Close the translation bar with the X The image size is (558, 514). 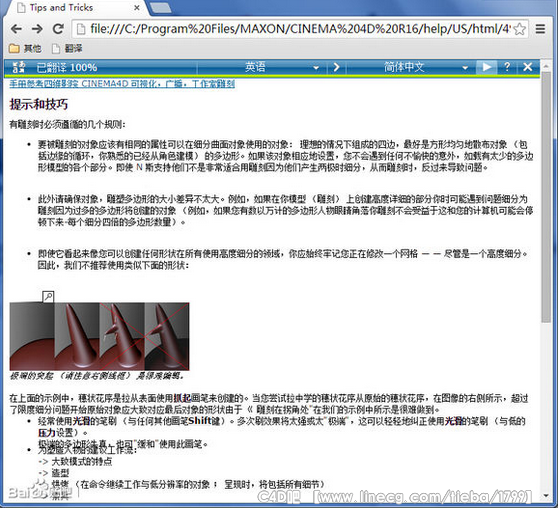tap(528, 67)
